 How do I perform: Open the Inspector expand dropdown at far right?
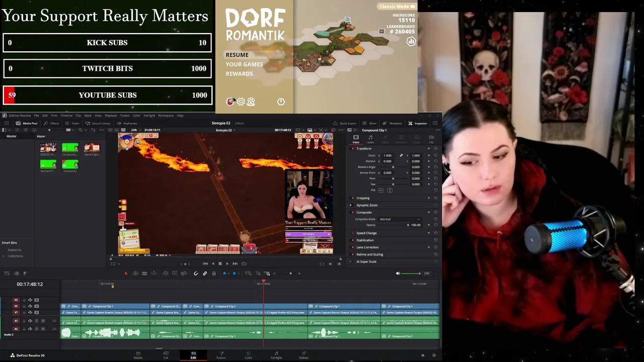point(435,123)
